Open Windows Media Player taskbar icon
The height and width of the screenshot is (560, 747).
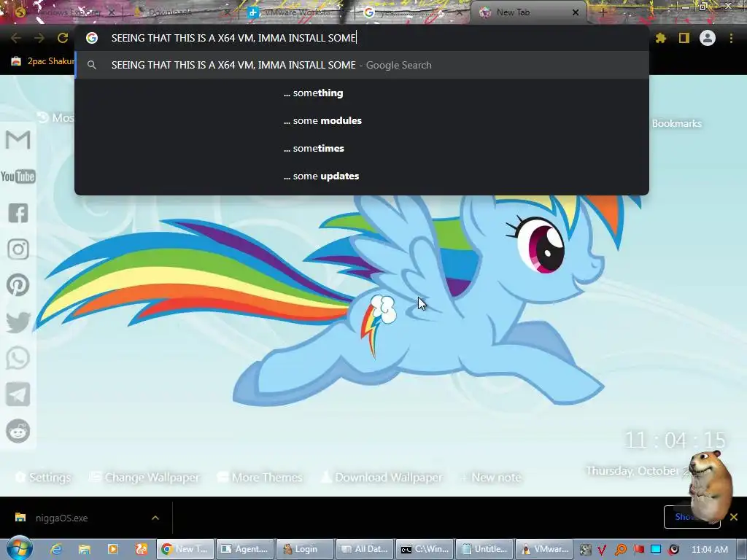pos(113,549)
